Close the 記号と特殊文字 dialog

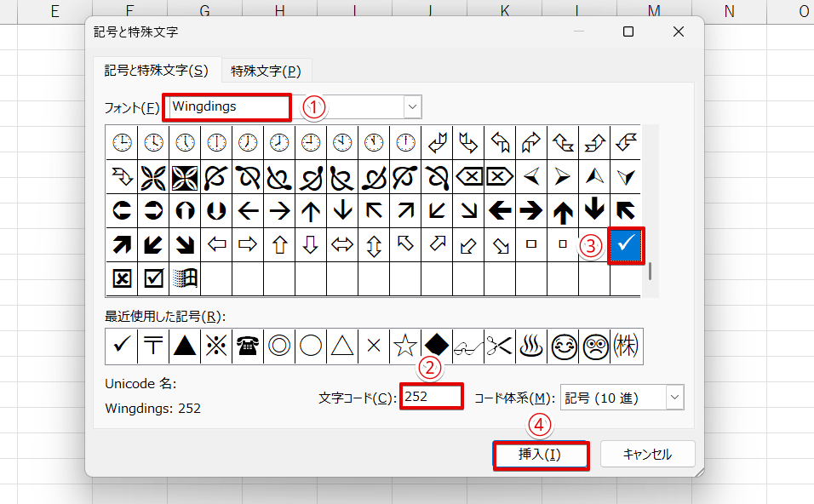tap(678, 31)
